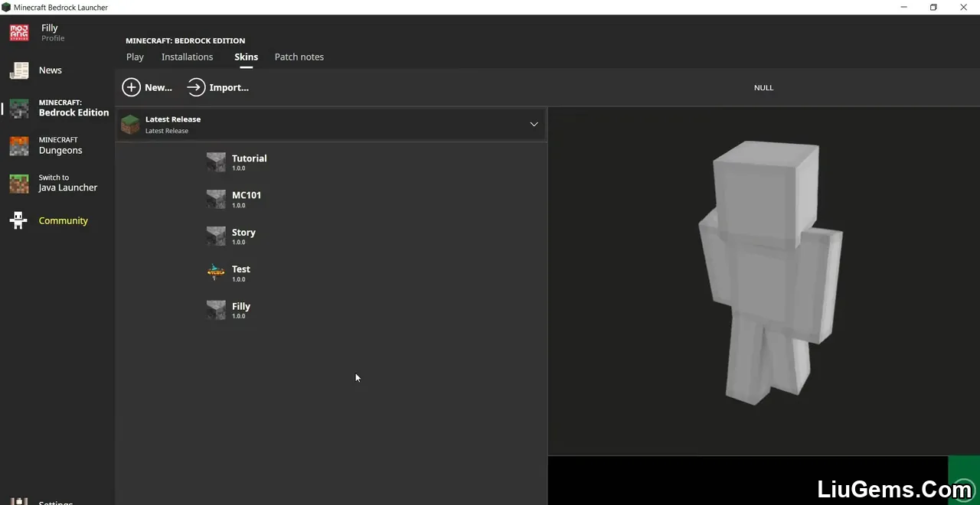Open the Filly profile name
The width and height of the screenshot is (980, 505).
point(50,28)
